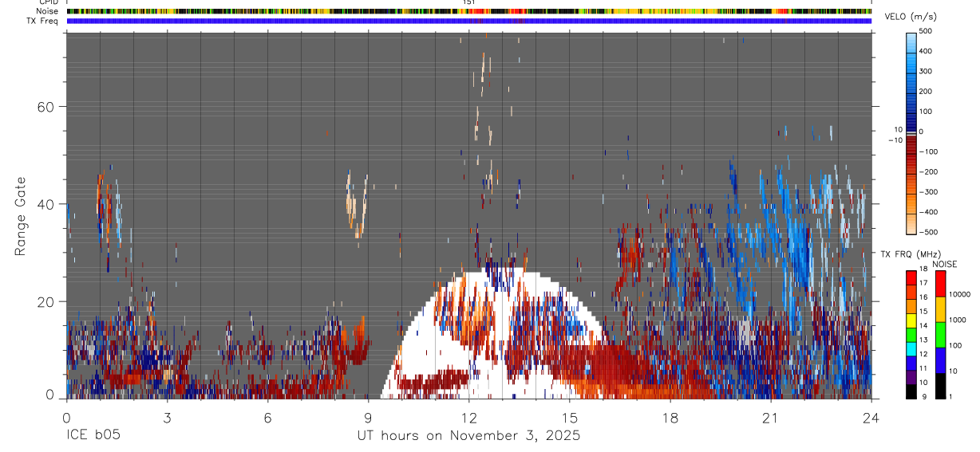Screen dimensions: 980x452
Task: Click the 18 label on the TX FRQ scale
Action: [923, 269]
